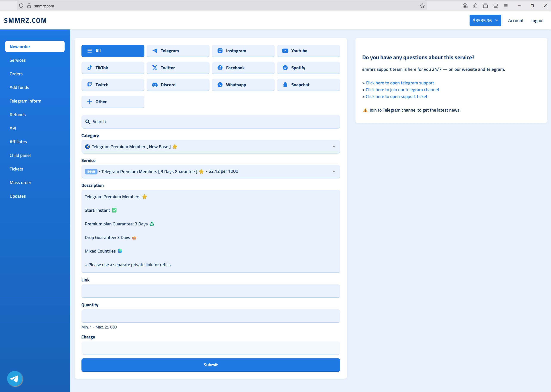Select the Telegram platform filter

(178, 51)
